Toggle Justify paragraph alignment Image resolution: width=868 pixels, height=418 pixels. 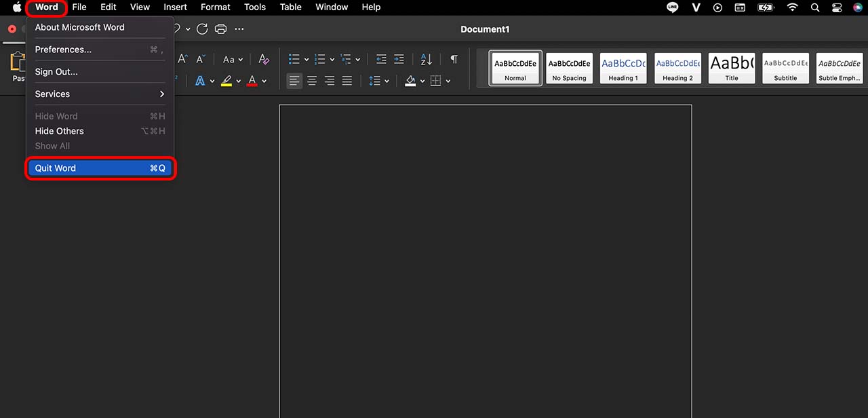tap(347, 81)
